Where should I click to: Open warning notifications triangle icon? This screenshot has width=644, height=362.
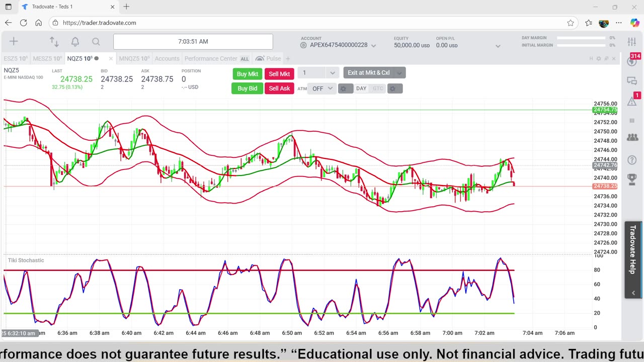pos(632,101)
